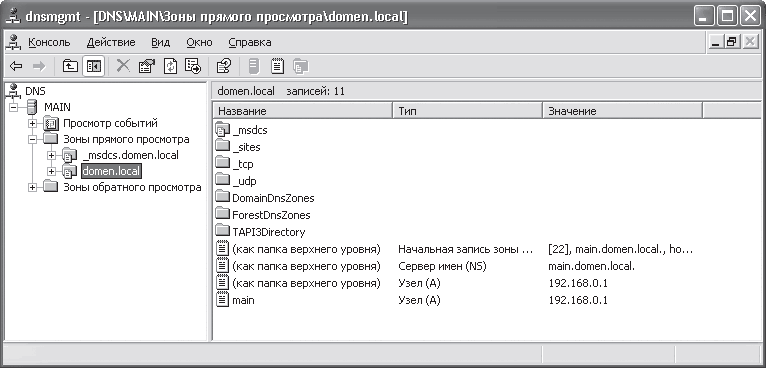Select top-level Узел (A) record icon

[x=223, y=283]
